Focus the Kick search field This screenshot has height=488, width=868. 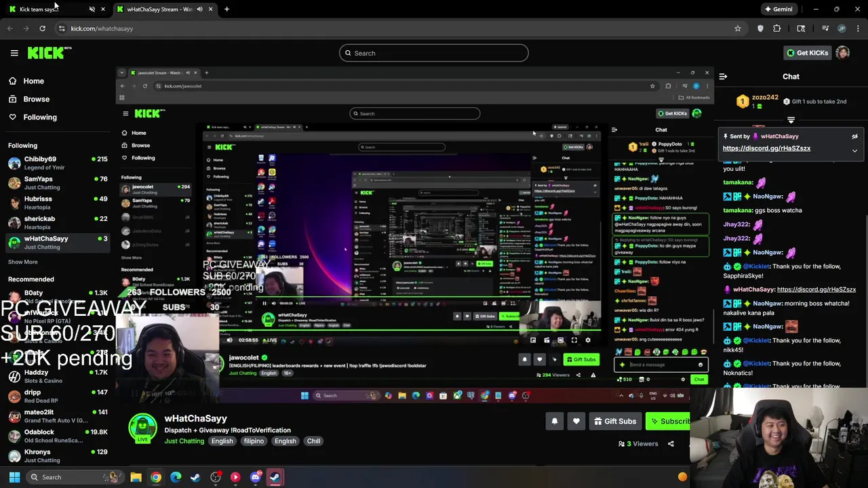434,54
